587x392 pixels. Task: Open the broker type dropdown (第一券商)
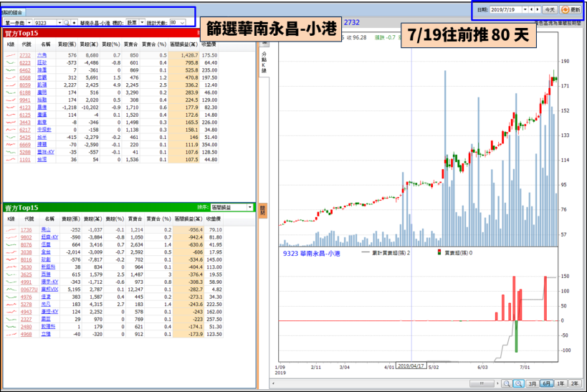tap(29, 23)
